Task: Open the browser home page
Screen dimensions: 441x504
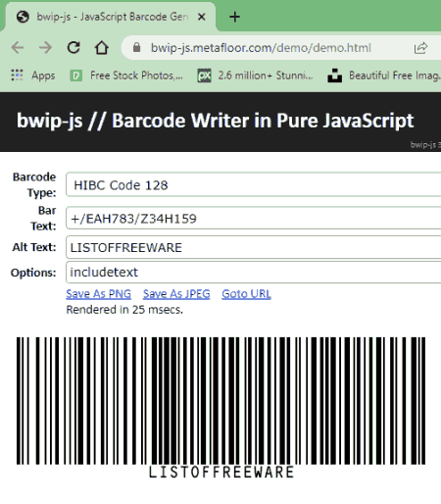Action: [x=102, y=48]
